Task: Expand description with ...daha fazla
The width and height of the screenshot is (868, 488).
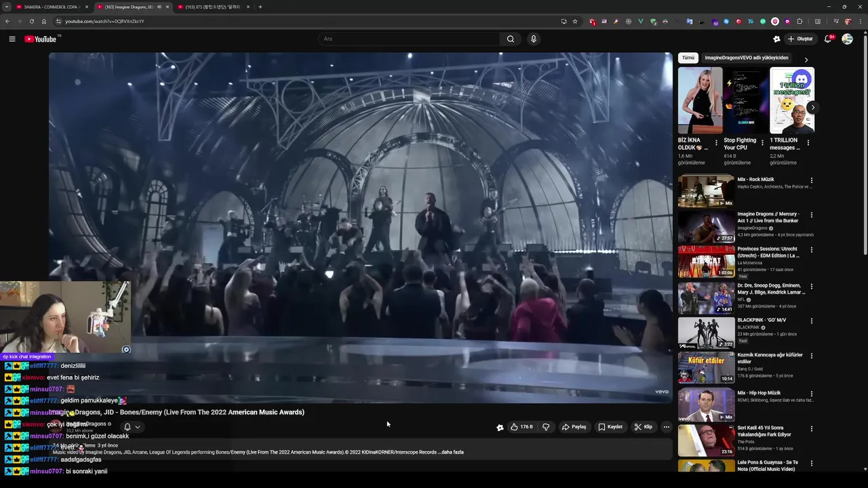Action: point(451,452)
